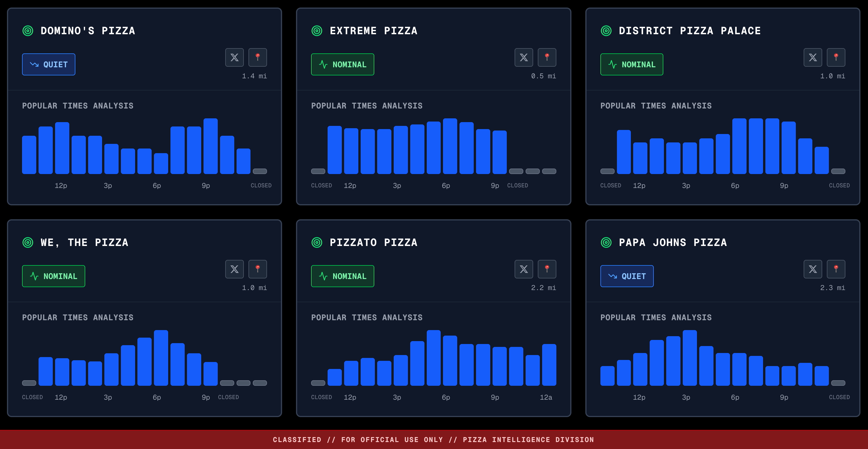Open map pin for District Pizza Palace
Screen dimensions: 868x449
point(836,57)
